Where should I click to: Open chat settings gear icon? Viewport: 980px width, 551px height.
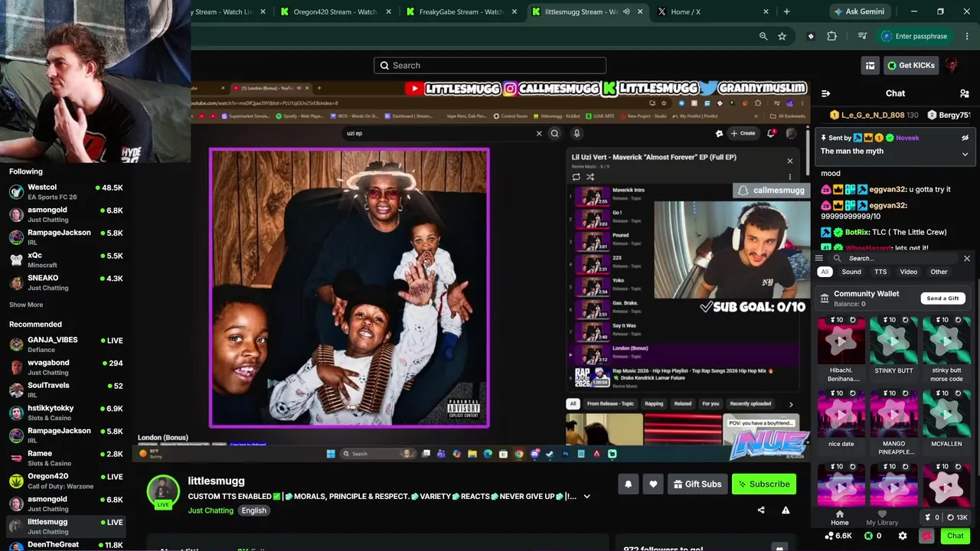[x=903, y=536]
